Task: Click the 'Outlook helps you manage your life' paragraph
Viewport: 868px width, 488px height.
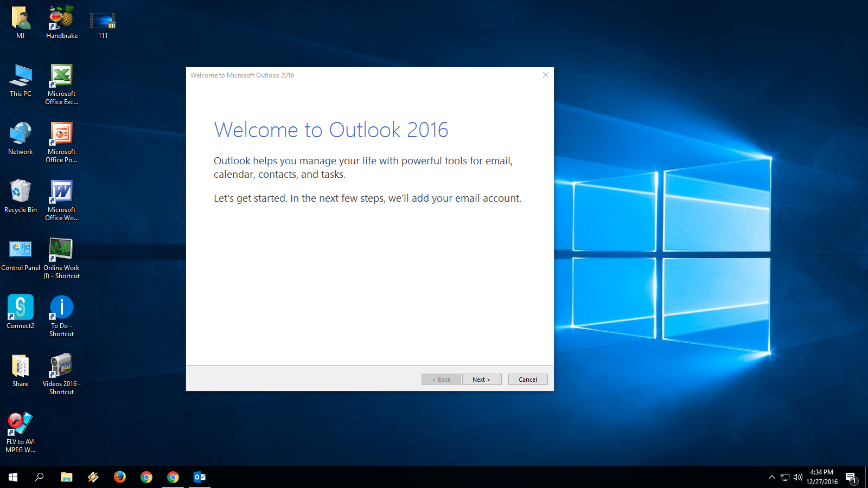Action: (363, 168)
